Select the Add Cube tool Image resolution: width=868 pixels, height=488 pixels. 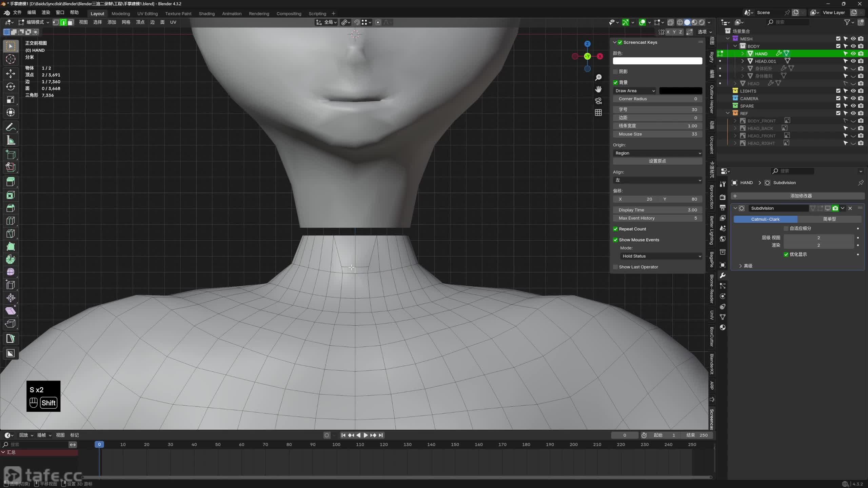[11, 155]
